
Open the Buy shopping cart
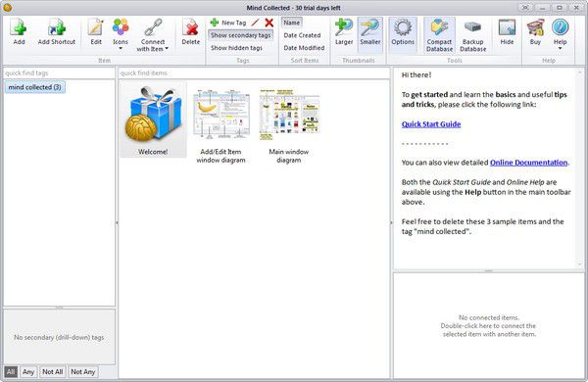click(x=535, y=32)
